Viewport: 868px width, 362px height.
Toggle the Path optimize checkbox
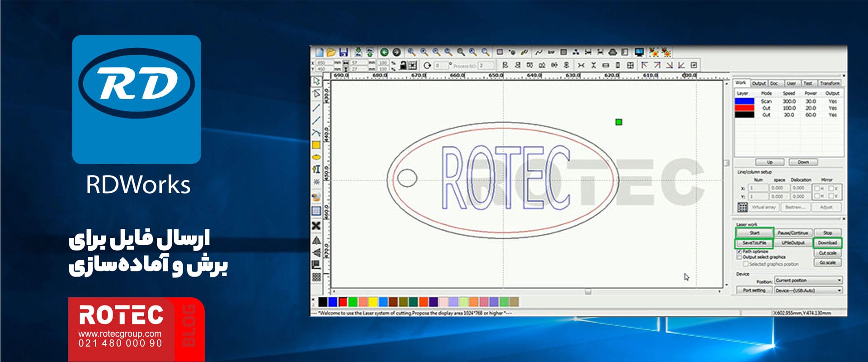click(x=740, y=251)
